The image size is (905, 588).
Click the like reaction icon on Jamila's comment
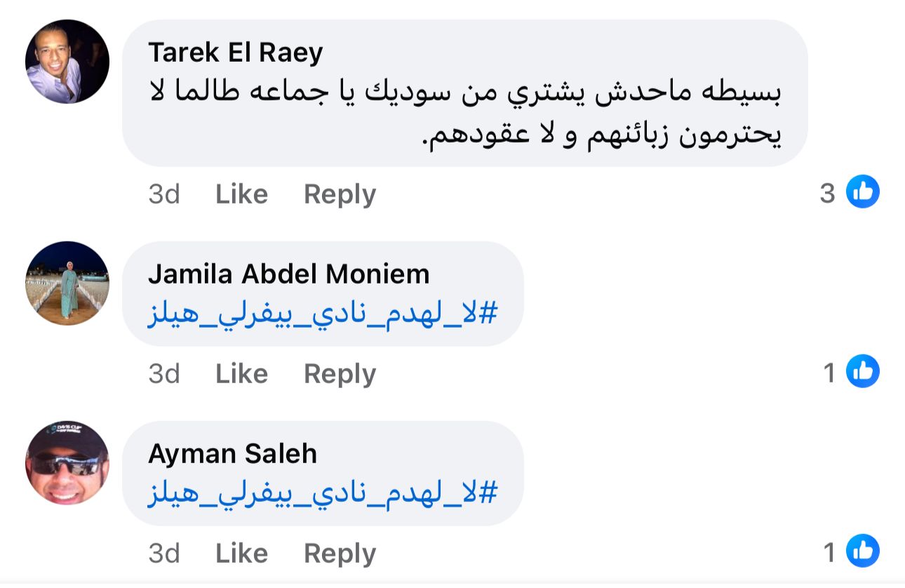point(862,372)
